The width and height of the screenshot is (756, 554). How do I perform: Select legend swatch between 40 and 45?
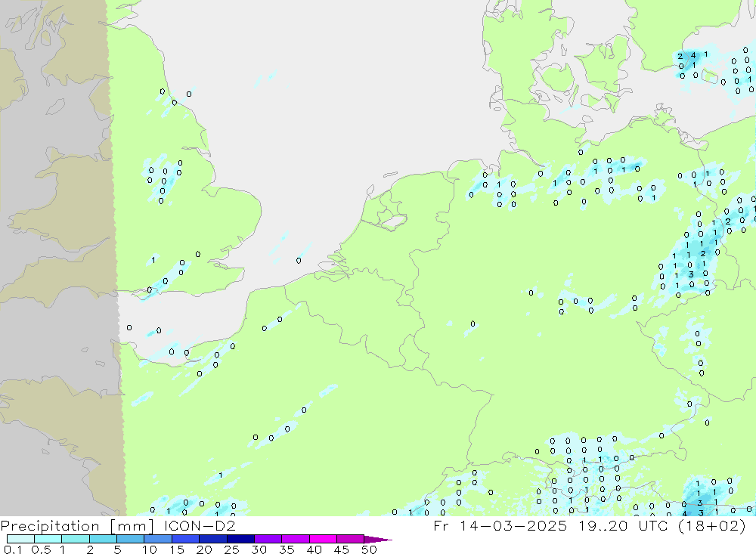[x=323, y=539]
